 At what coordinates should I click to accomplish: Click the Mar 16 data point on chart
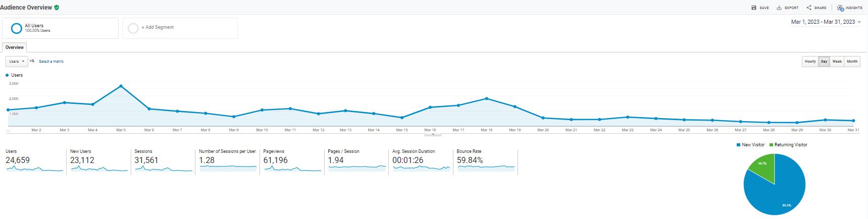(430, 107)
